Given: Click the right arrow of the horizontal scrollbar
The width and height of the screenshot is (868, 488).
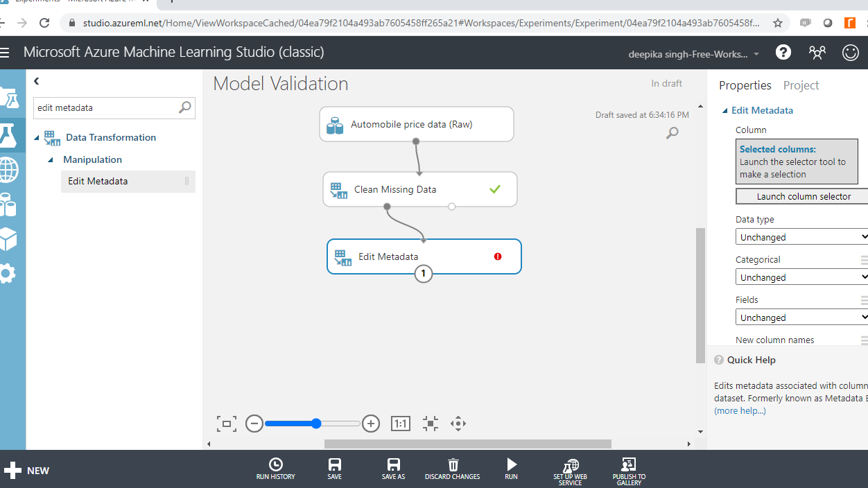Looking at the screenshot, I should 688,444.
